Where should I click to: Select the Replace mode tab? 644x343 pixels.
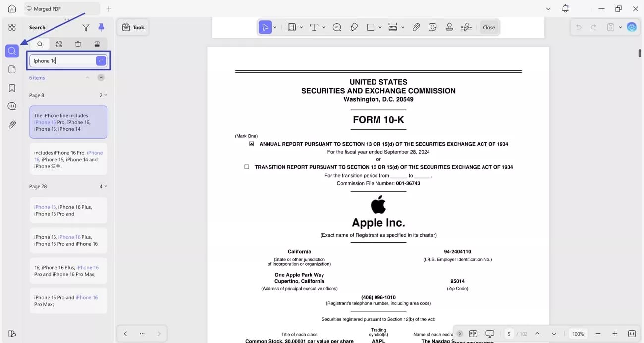59,44
